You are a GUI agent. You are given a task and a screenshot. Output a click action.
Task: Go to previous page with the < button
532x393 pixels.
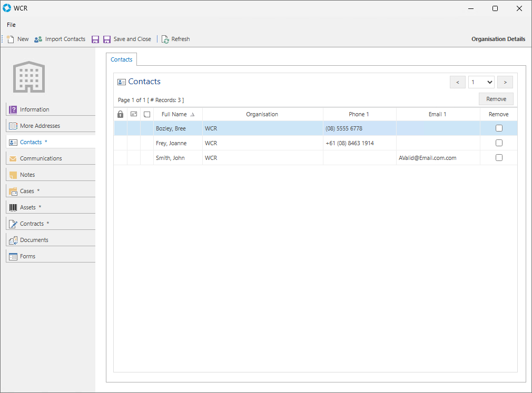point(457,82)
